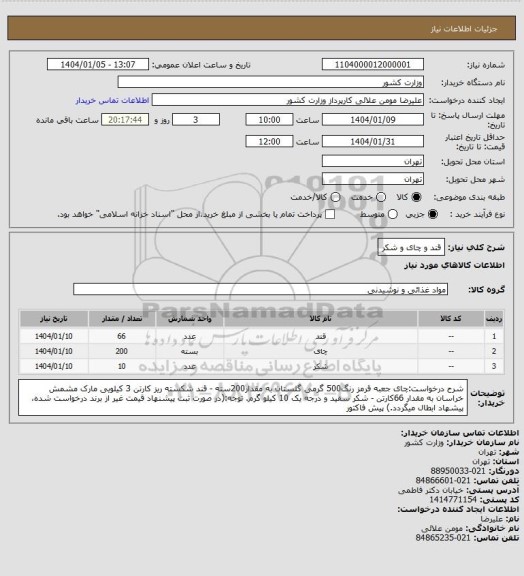
Task: Select the جزیی purchase type radio
Action: (x=433, y=214)
